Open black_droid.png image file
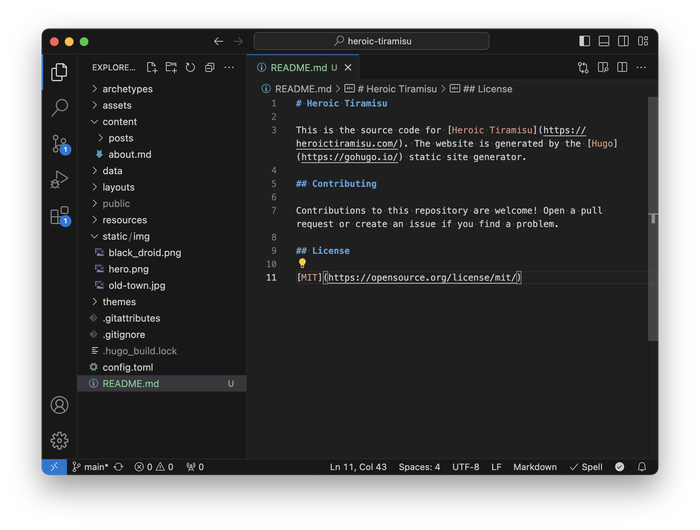Viewport: 700px width, 530px height. (162, 253)
